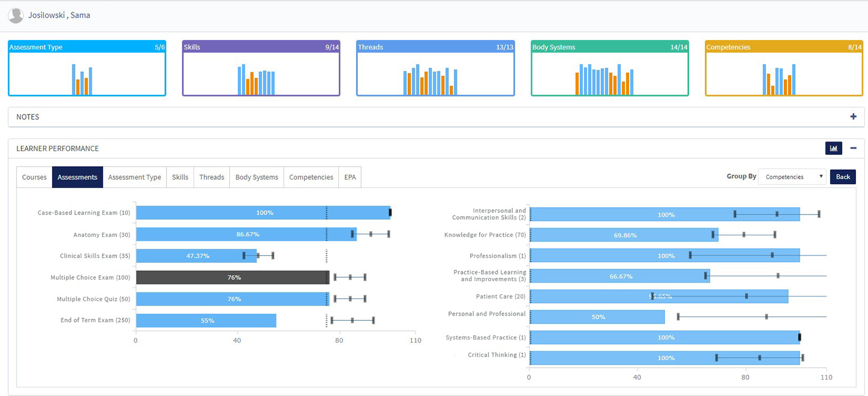
Task: Click the bar chart view icon button
Action: point(833,148)
